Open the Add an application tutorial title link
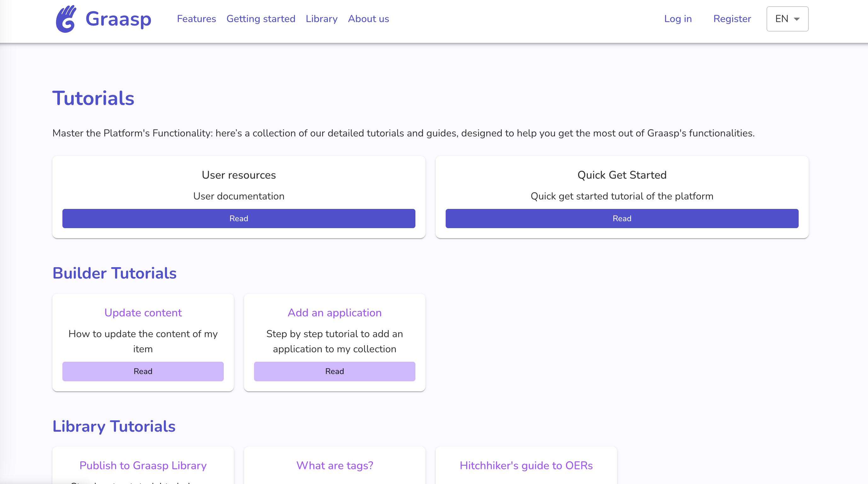Image resolution: width=868 pixels, height=484 pixels. click(334, 313)
